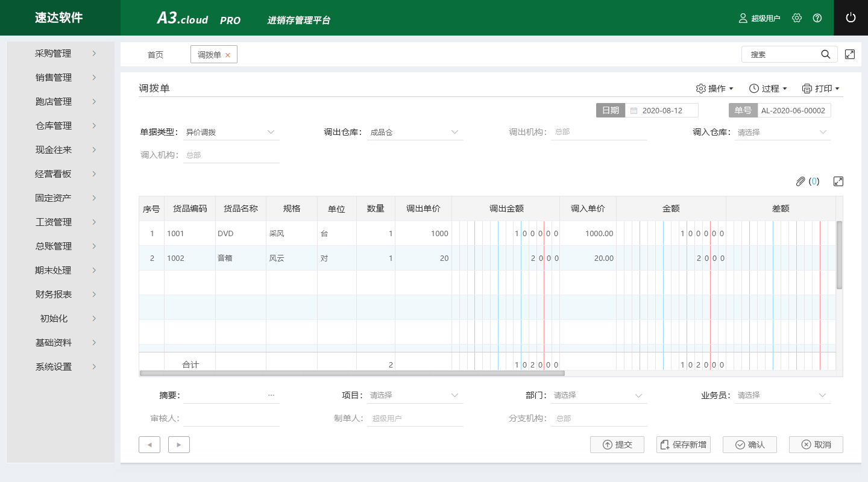Click goods code cell 1002
This screenshot has height=482, width=868.
point(190,258)
